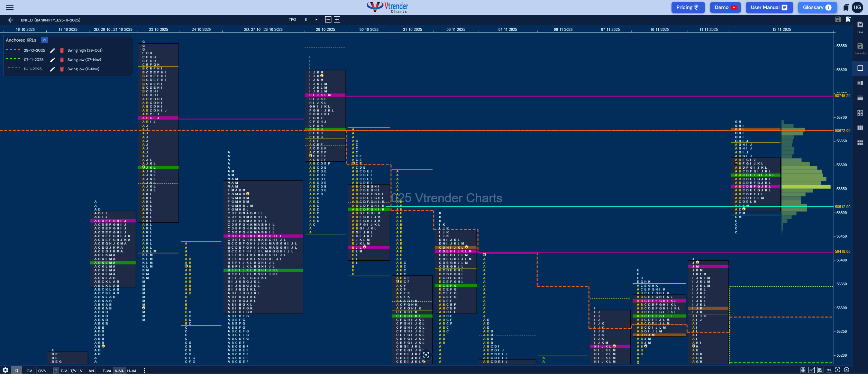Select the three-column layout icon
The height and width of the screenshot is (374, 868).
click(x=860, y=127)
